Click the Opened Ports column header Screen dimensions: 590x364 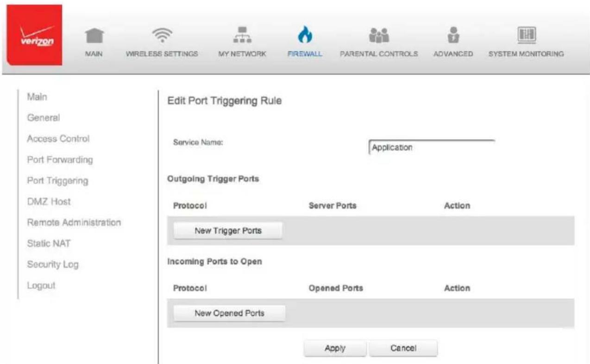click(336, 288)
